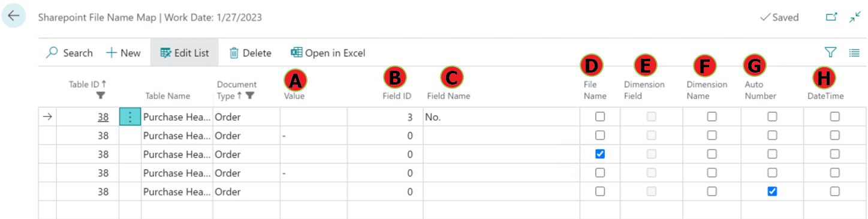Uncheck Auto Number checkbox in fifth row
Screen dimensions: 868x219
click(772, 191)
